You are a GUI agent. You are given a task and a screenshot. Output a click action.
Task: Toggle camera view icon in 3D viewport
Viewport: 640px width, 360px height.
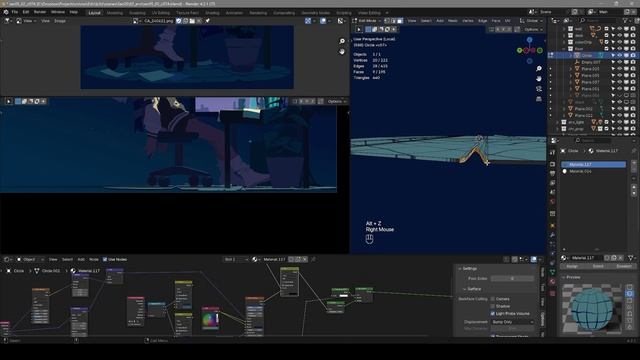539,89
